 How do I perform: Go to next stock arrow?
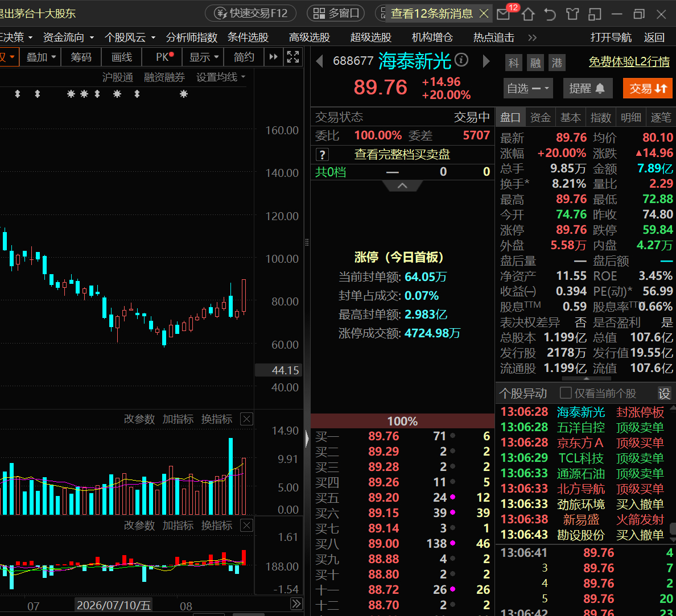(486, 61)
